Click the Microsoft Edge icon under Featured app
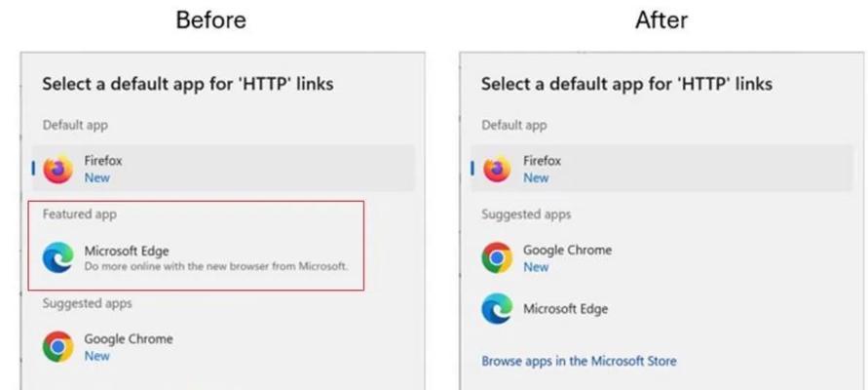 (x=58, y=258)
